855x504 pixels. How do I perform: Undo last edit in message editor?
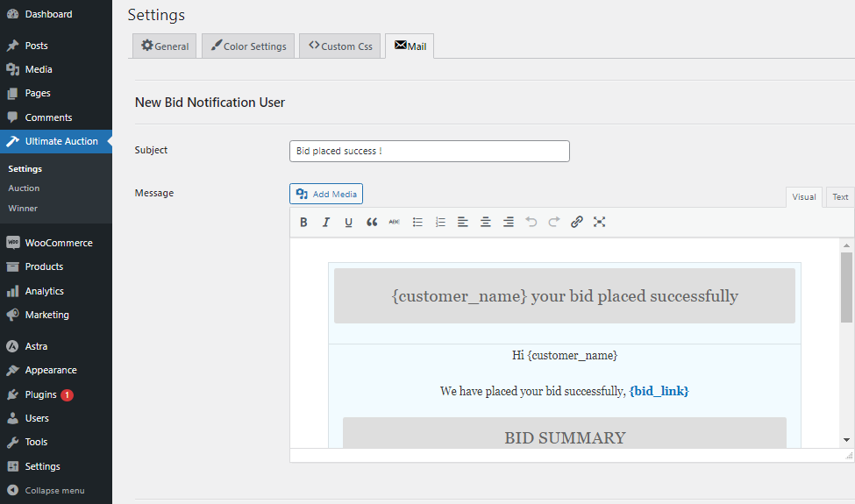[x=531, y=222]
